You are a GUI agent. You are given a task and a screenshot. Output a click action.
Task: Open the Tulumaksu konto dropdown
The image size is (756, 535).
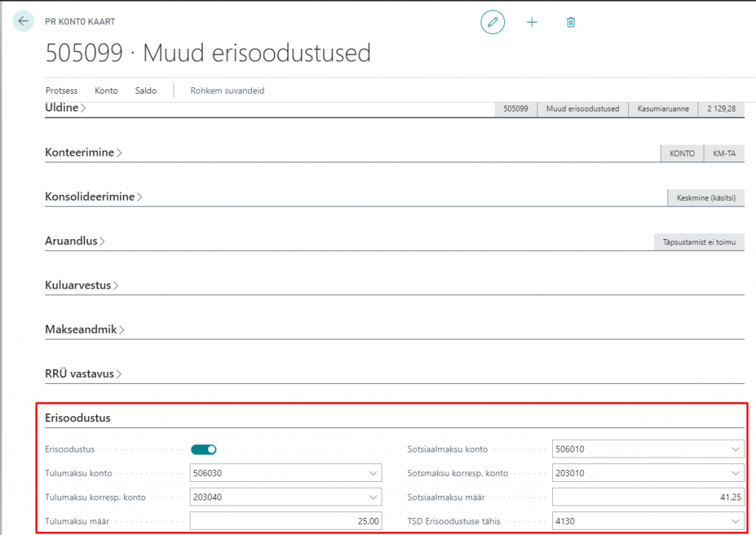coord(373,473)
